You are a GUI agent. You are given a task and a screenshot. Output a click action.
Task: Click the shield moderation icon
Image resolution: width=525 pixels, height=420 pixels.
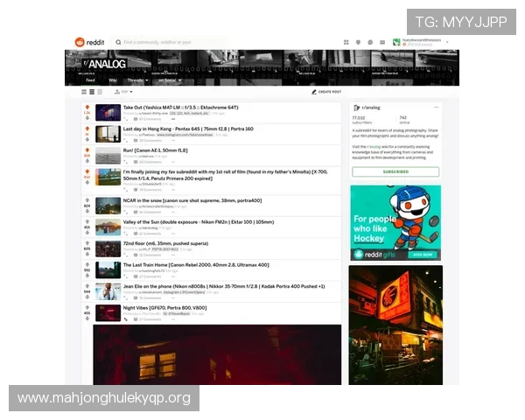click(x=358, y=42)
